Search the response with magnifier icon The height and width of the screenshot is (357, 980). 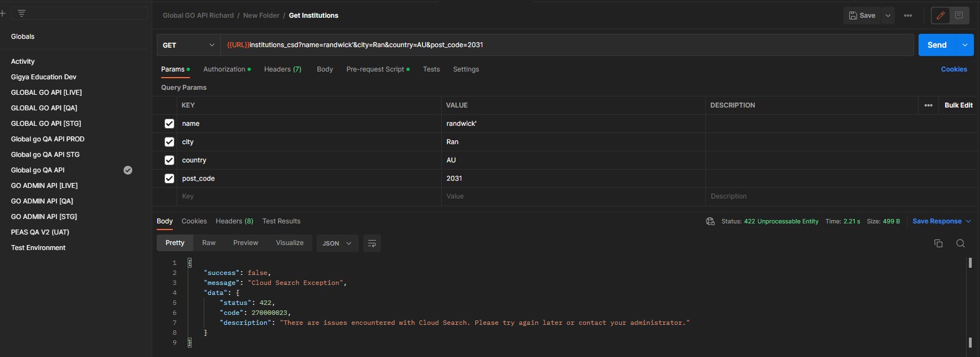961,243
